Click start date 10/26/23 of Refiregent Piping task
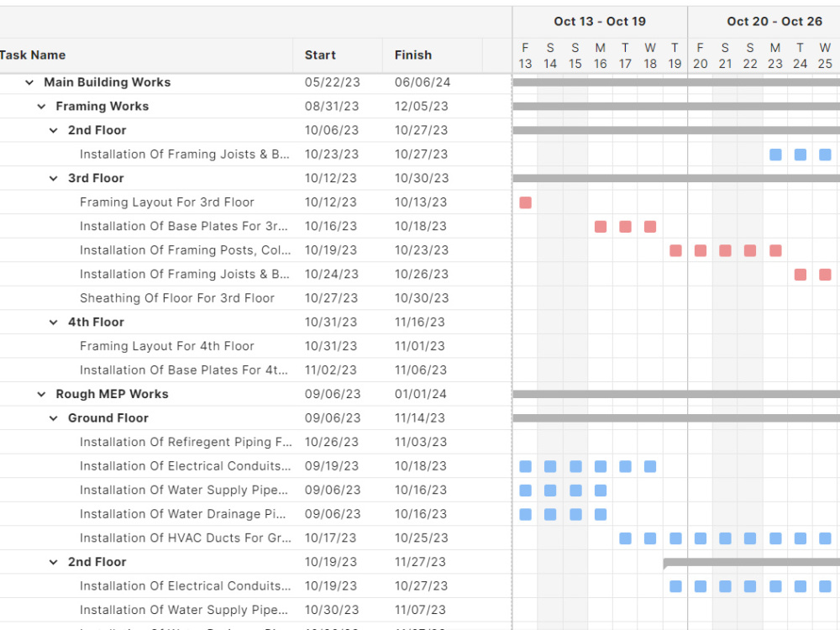Screen dimensions: 840x630 (332, 443)
